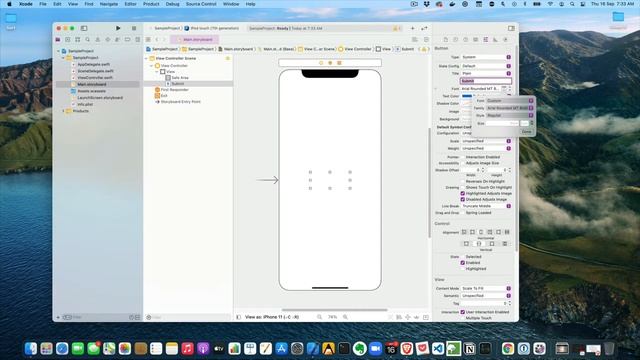Click View as: iPhone 11 button
This screenshot has height=360, width=640.
[272, 317]
